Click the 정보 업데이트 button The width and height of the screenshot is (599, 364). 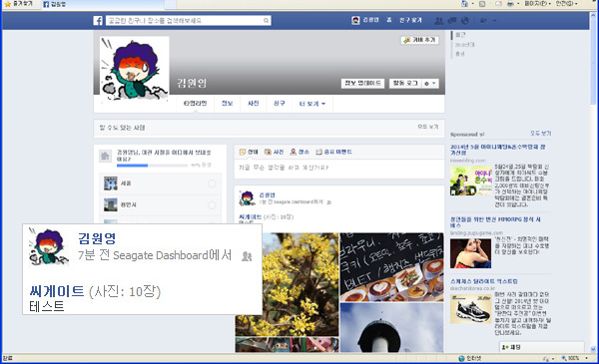(x=362, y=83)
